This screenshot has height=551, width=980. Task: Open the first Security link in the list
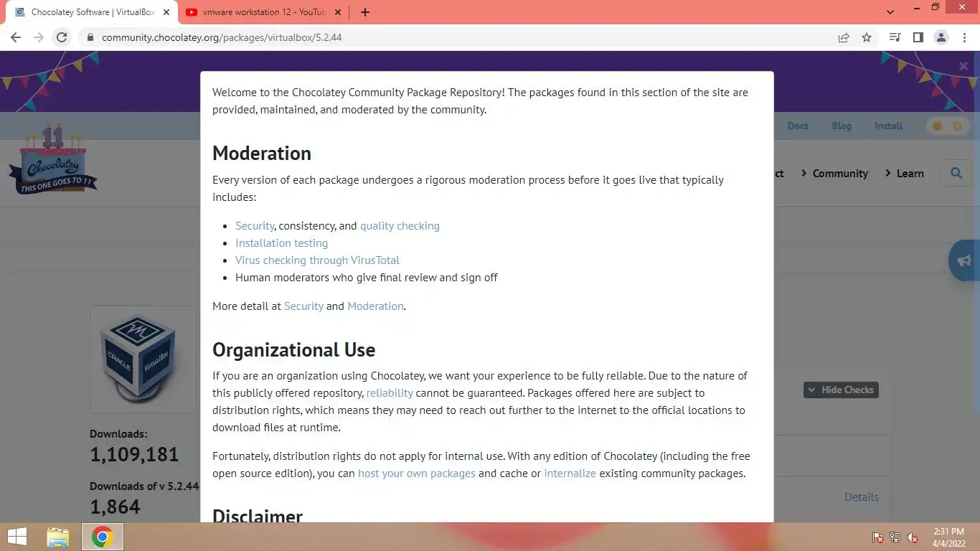[255, 225]
